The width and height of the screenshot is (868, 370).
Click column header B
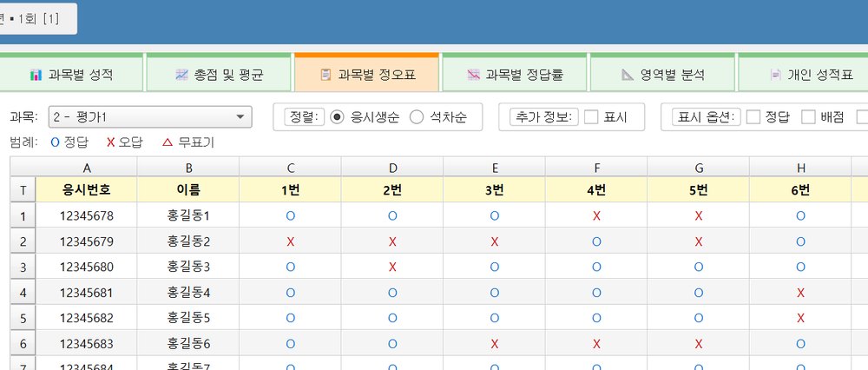(x=188, y=168)
